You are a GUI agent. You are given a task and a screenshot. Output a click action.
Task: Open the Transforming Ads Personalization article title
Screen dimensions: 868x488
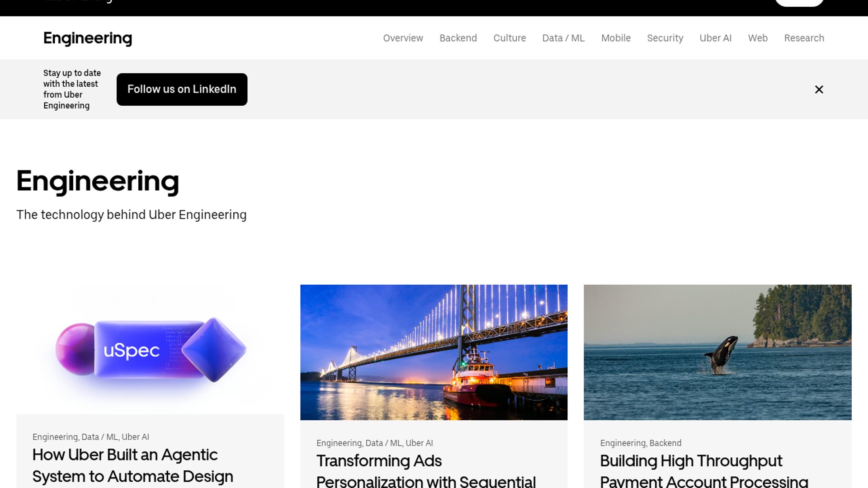426,470
